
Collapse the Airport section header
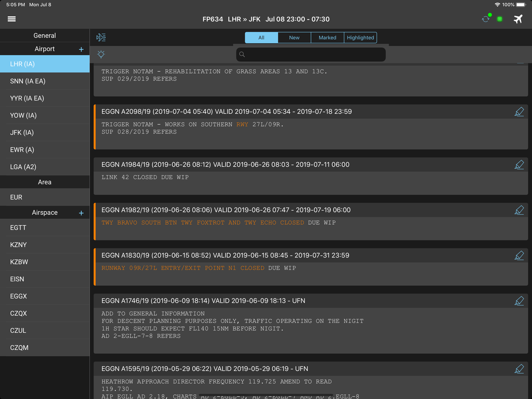coord(44,49)
